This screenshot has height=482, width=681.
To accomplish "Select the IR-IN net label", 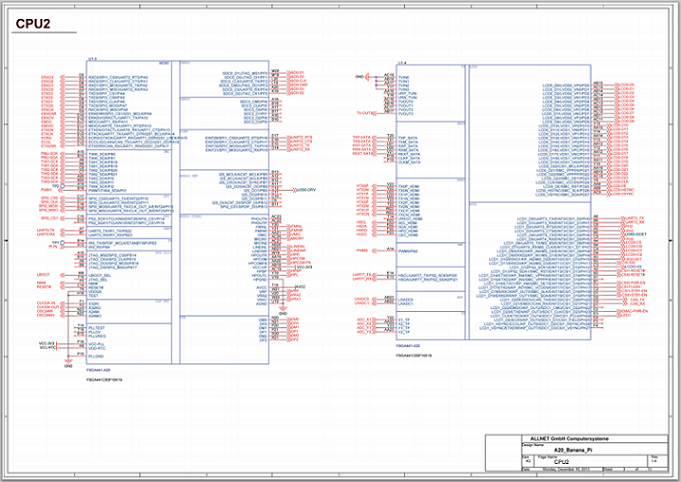I will coord(53,246).
